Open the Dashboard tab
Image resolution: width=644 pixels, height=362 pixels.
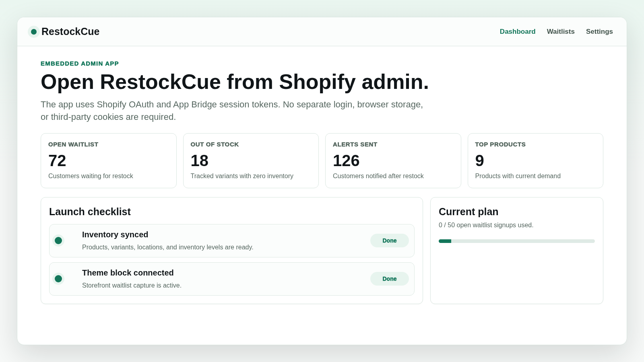point(518,31)
